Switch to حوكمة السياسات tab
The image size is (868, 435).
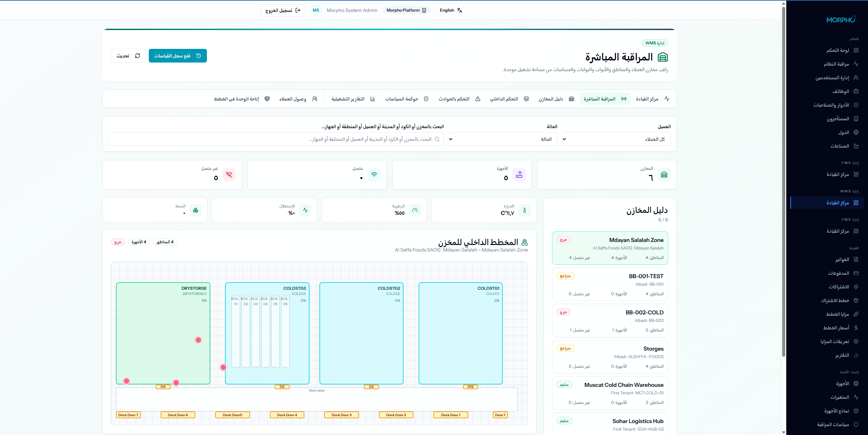[407, 99]
